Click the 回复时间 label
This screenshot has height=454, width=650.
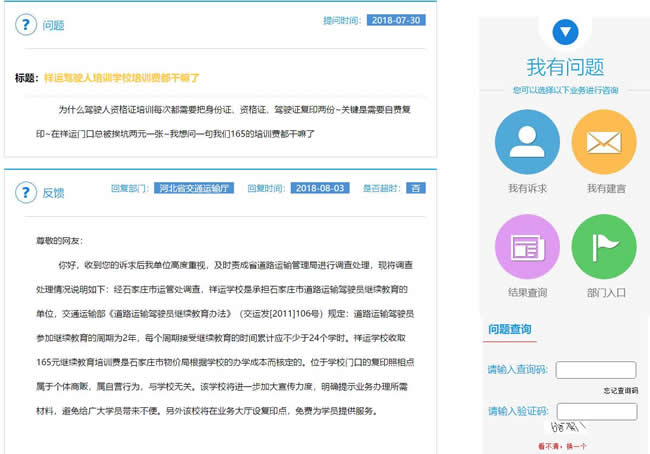266,188
